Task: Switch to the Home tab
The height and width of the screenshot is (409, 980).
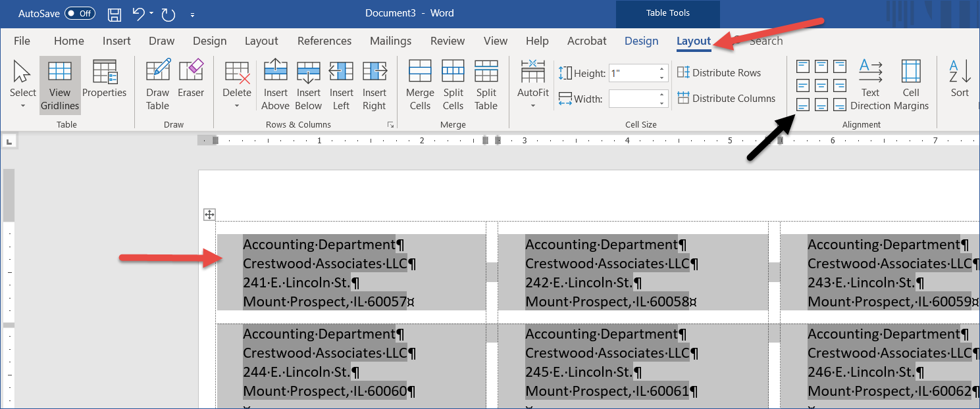Action: pos(69,41)
